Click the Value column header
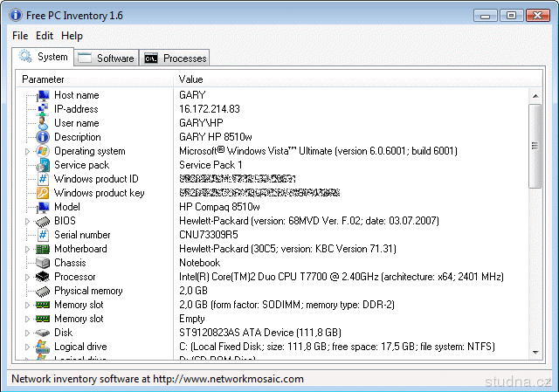559x392 pixels. click(x=358, y=79)
